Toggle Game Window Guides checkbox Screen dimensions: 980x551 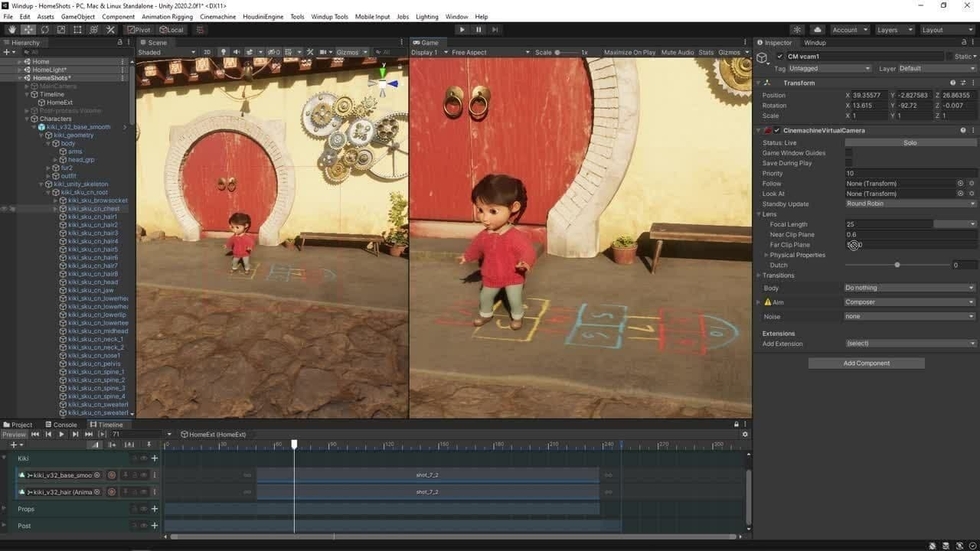pos(848,152)
